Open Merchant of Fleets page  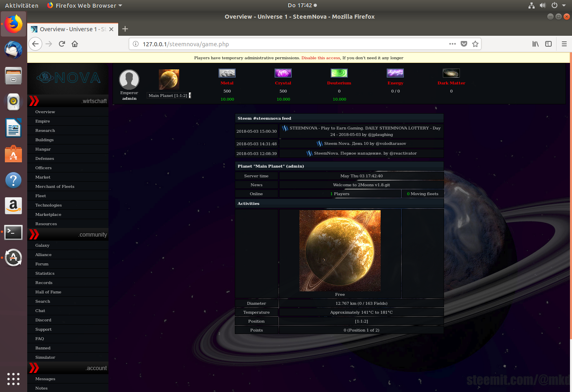pos(55,186)
